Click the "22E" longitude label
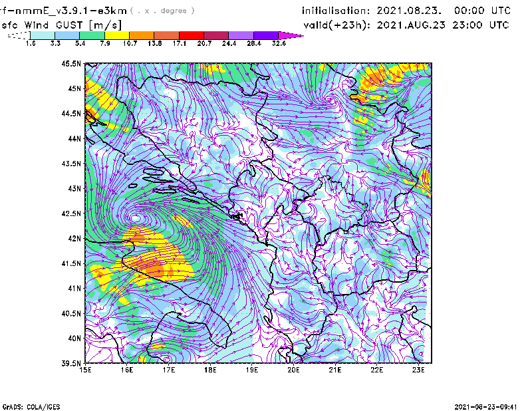 [x=377, y=370]
